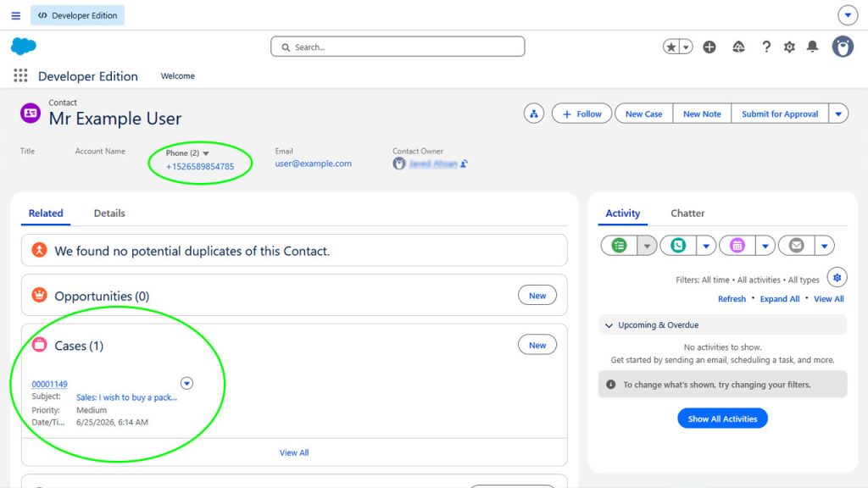This screenshot has width=868, height=488.
Task: Click the change owner icon
Action: (464, 164)
